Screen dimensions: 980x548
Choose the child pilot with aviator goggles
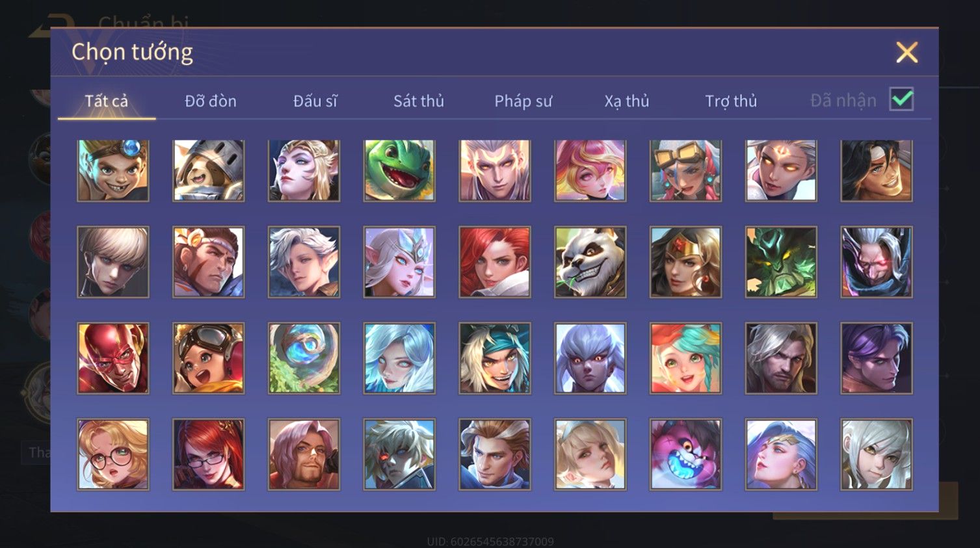click(x=208, y=358)
